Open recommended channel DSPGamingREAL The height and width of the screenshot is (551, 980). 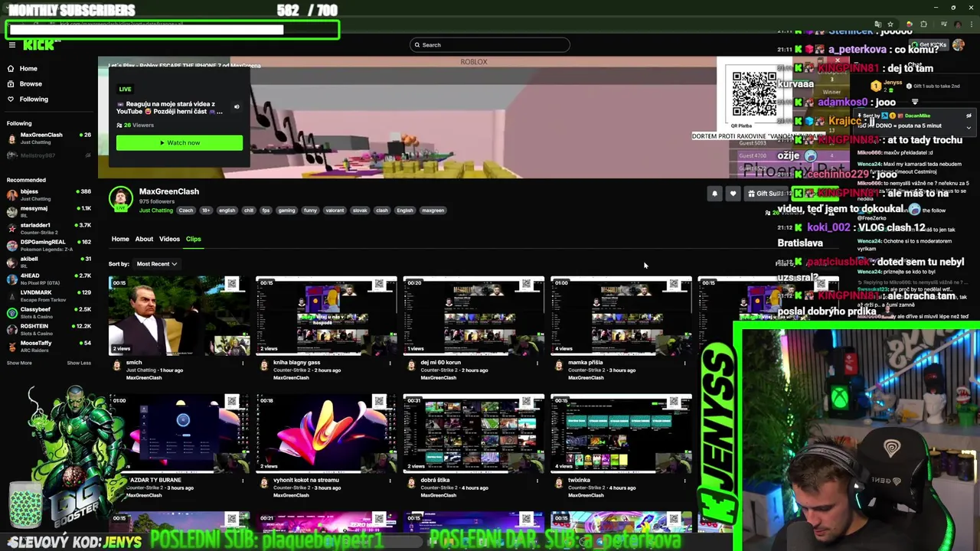48,245
